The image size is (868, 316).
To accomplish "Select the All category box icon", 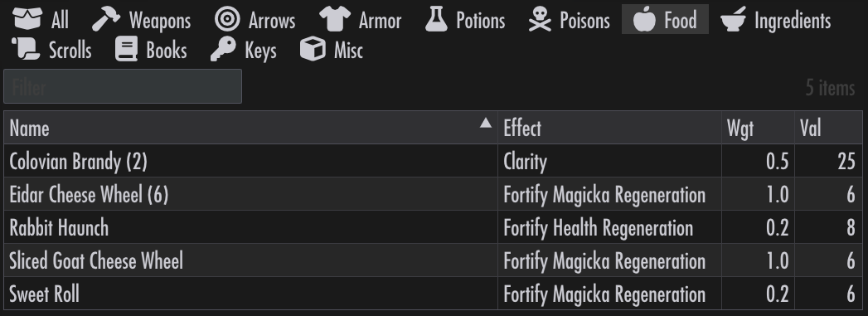I will pos(27,19).
